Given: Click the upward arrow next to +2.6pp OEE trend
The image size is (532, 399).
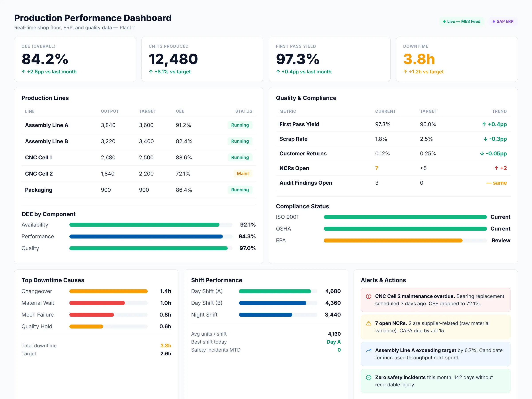Looking at the screenshot, I should pyautogui.click(x=23, y=71).
